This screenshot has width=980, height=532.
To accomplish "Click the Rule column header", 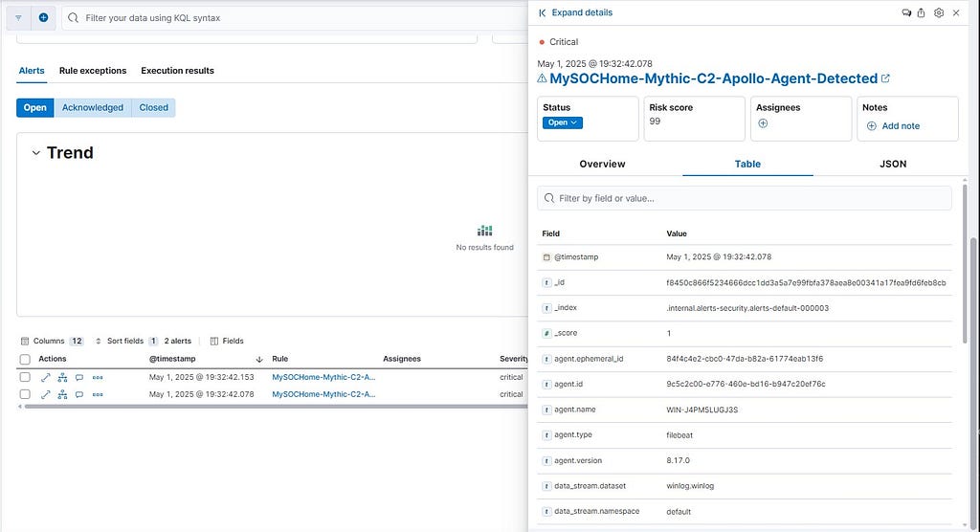I will [280, 359].
